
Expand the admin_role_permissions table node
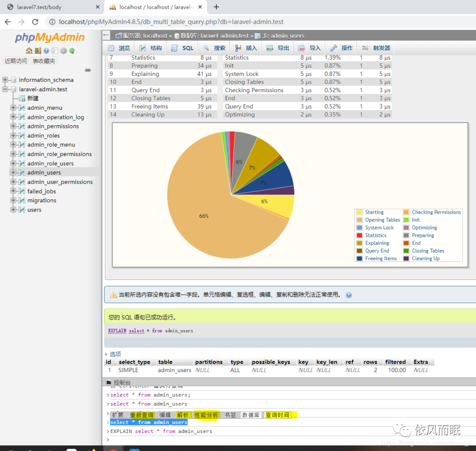pyautogui.click(x=13, y=154)
